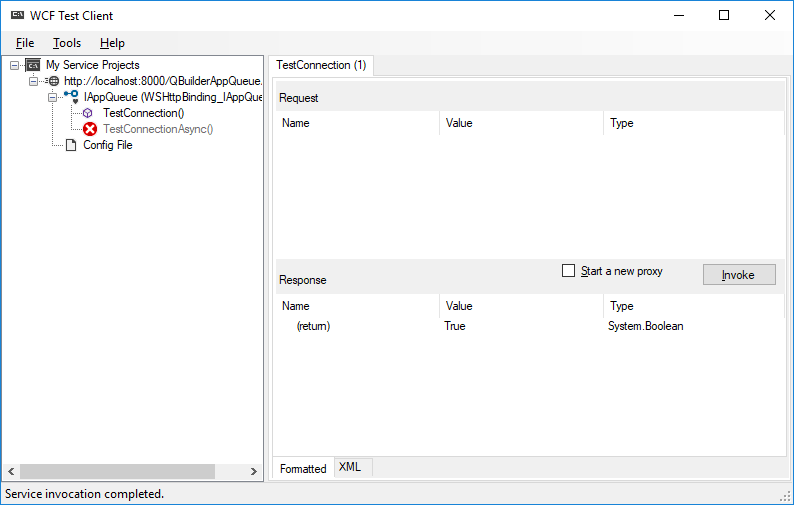The height and width of the screenshot is (505, 794).
Task: Click the (return) response row name
Action: coord(313,326)
